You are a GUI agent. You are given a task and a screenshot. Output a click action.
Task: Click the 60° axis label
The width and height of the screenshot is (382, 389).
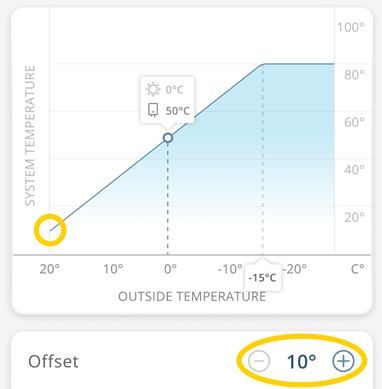pos(354,122)
